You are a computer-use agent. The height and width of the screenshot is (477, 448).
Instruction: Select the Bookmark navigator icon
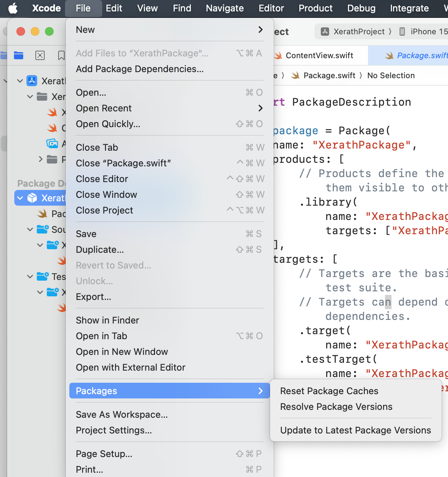tap(61, 55)
